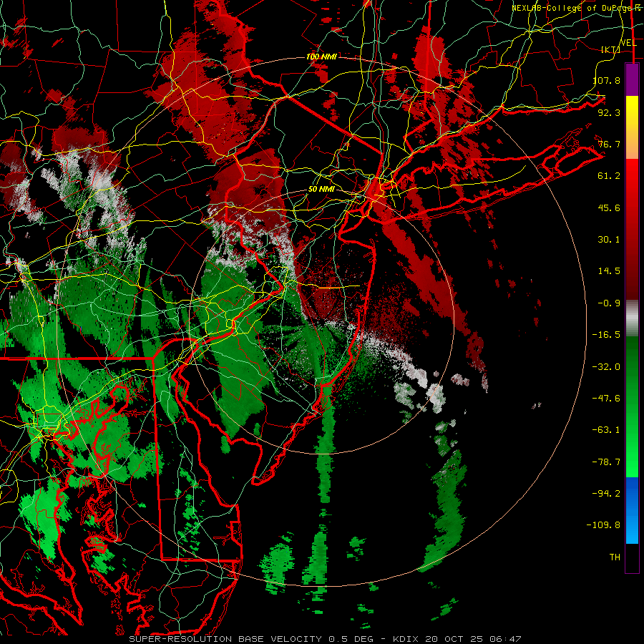Click the 100 NMI range ring label
The width and height of the screenshot is (644, 644).
pos(321,57)
